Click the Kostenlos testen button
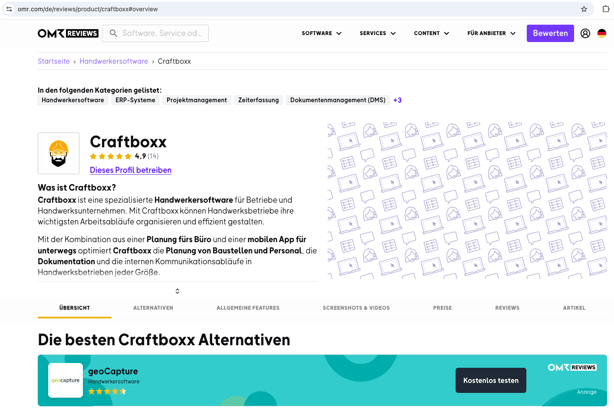This screenshot has width=614, height=415. pyautogui.click(x=491, y=380)
